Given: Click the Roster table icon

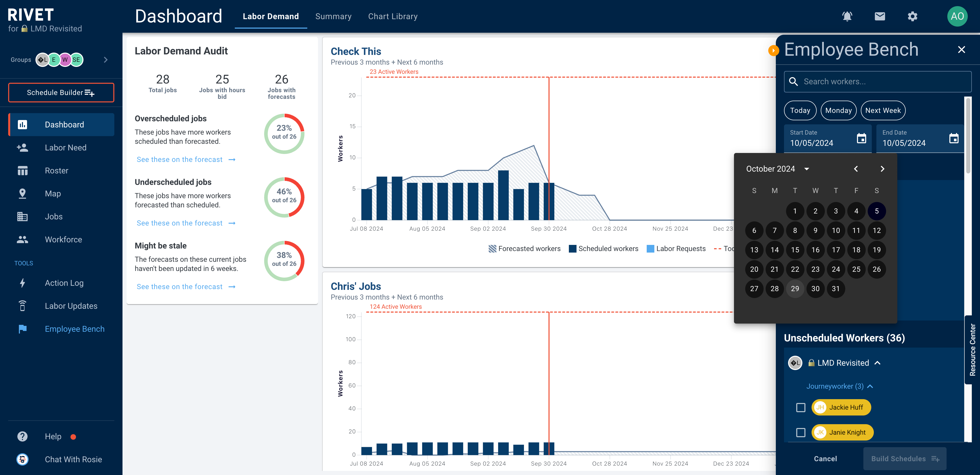Looking at the screenshot, I should click(x=22, y=171).
